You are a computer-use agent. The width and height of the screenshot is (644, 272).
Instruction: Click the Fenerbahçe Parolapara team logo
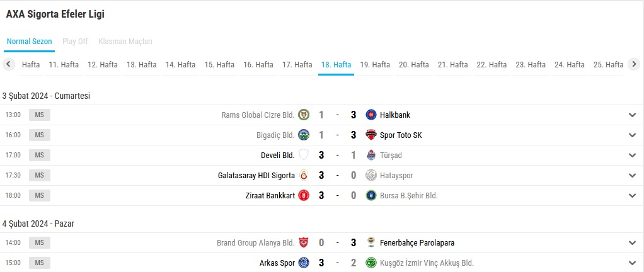click(371, 242)
